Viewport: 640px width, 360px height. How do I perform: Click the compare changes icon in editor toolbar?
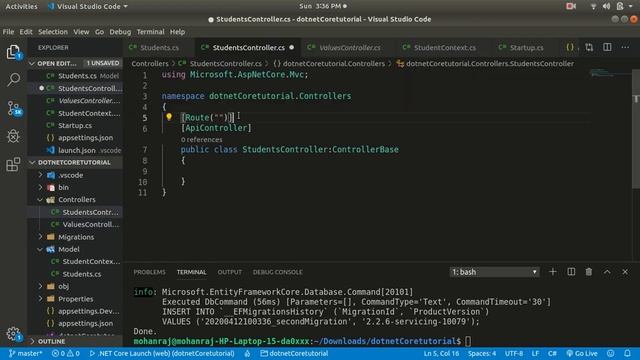(x=589, y=47)
